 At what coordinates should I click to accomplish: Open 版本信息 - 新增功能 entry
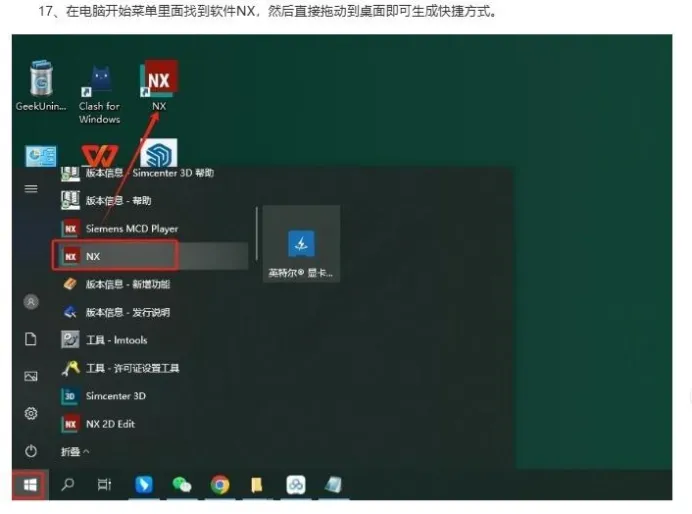click(x=116, y=284)
